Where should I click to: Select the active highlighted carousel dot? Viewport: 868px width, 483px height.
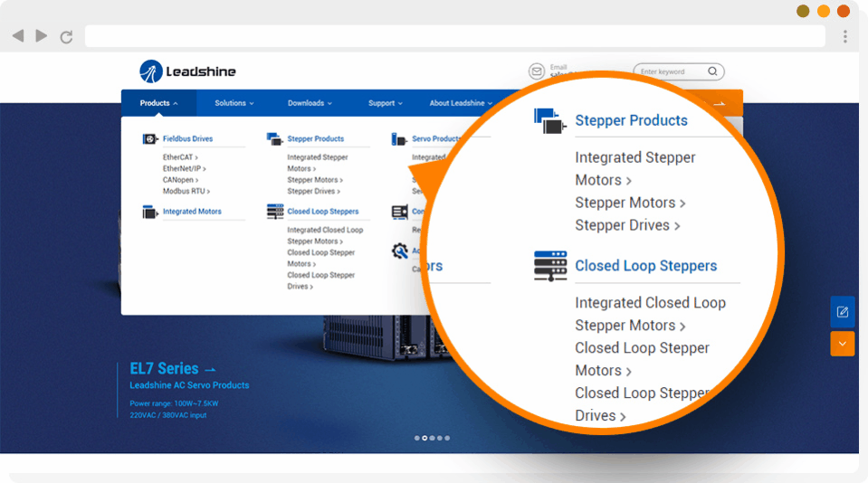[424, 438]
